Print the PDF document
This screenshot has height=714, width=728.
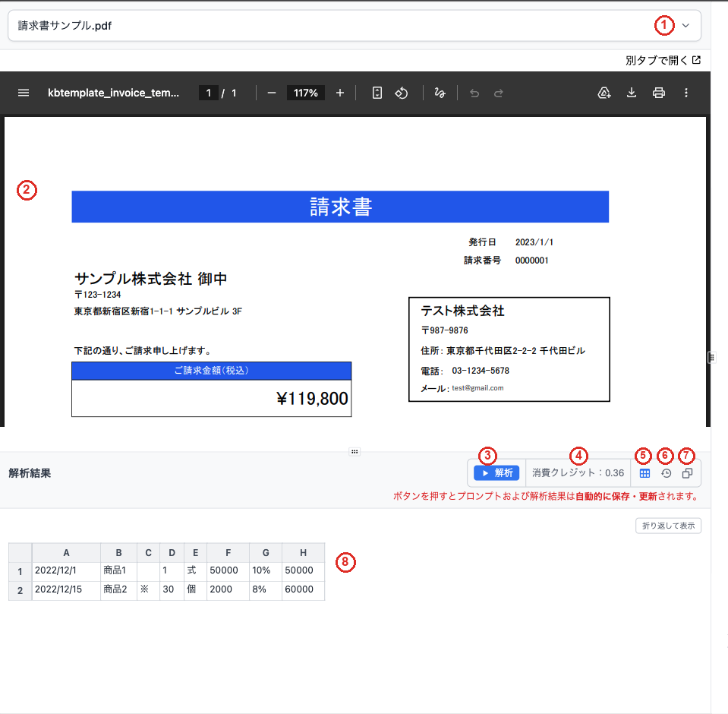pos(658,93)
